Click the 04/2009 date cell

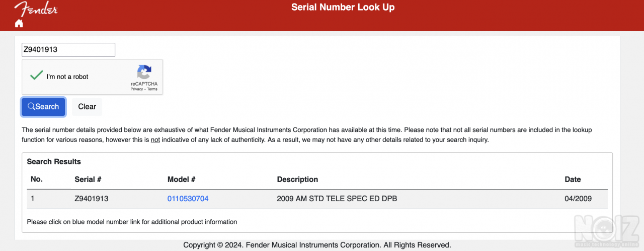(578, 199)
